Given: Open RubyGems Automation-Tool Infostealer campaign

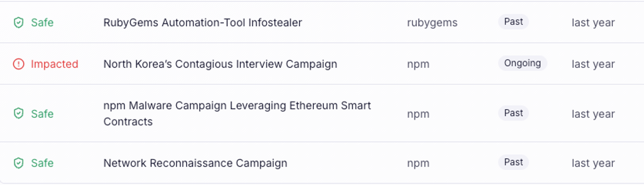Looking at the screenshot, I should 202,23.
